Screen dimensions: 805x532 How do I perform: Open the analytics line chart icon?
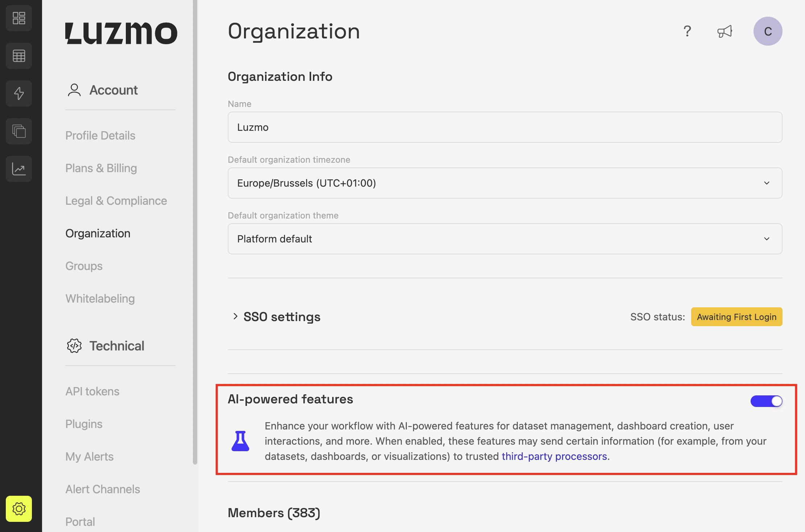19,169
